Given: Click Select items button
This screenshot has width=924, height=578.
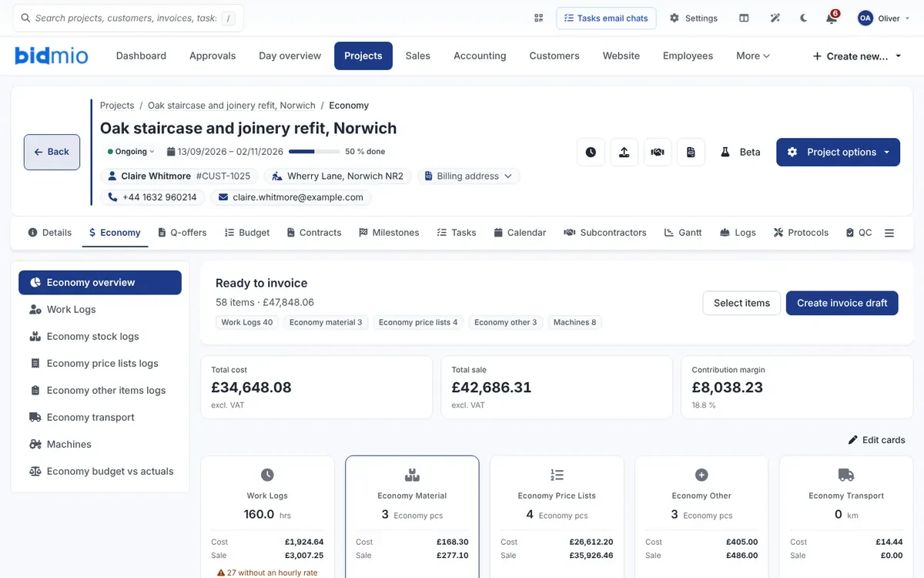Looking at the screenshot, I should tap(742, 303).
